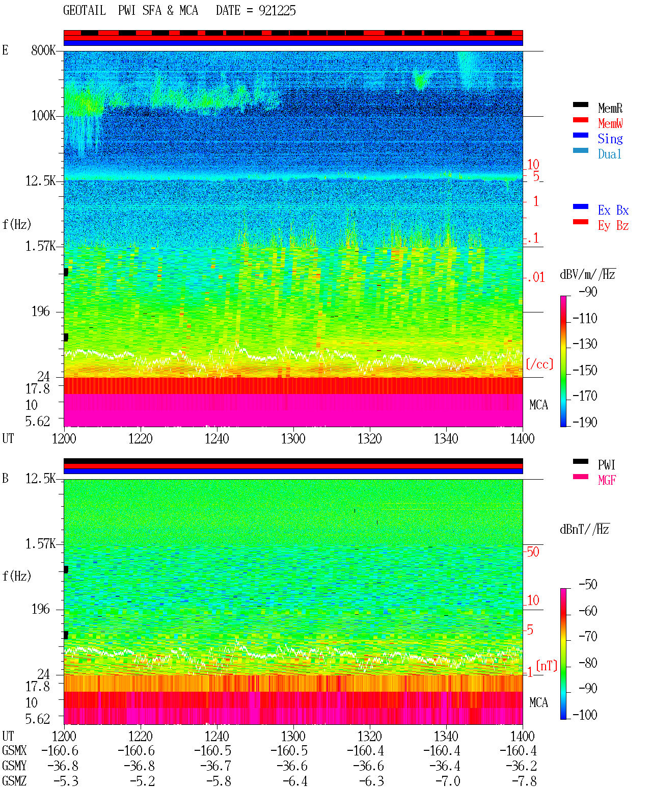Click the '-110' tick on the dBV/m color bar
The height and width of the screenshot is (812, 652).
[585, 319]
